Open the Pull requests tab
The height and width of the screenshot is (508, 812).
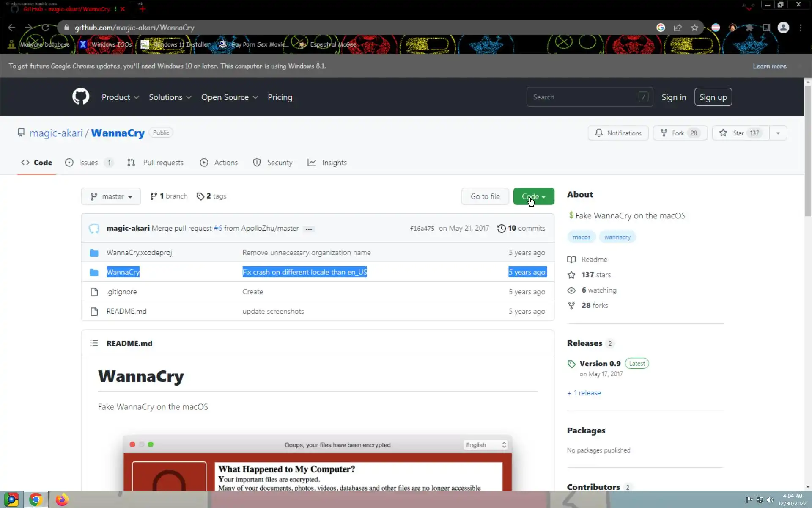tap(163, 163)
